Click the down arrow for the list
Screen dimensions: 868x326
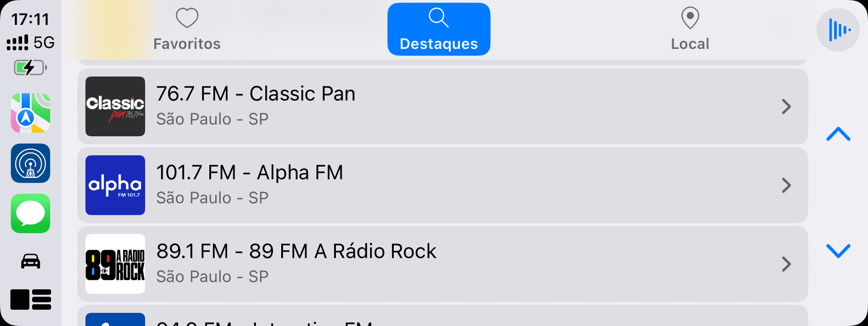838,250
